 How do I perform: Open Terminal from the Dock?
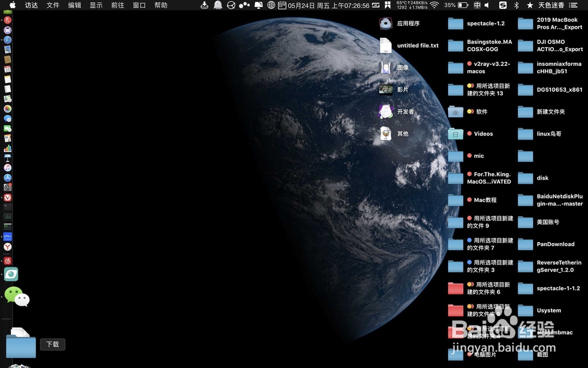click(x=8, y=207)
